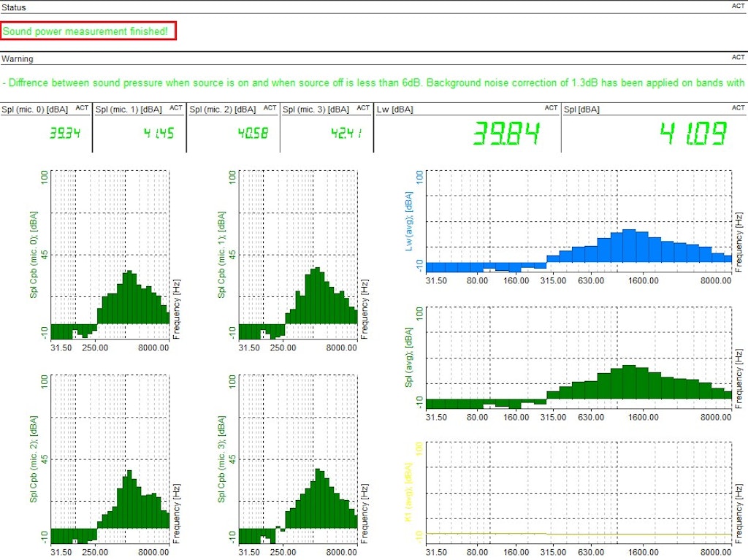Click the ACT tag of the Spl (mic. 3) meter
The width and height of the screenshot is (748, 560).
(x=363, y=108)
